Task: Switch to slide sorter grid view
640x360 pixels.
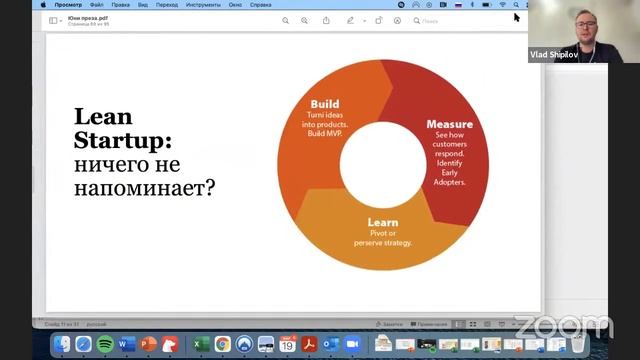Action: 473,324
